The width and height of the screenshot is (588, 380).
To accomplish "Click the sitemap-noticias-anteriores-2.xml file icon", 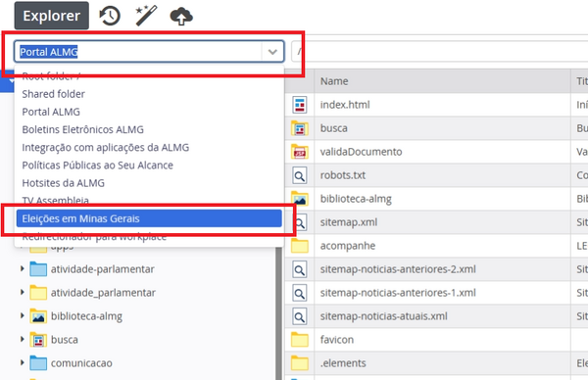I will 300,269.
